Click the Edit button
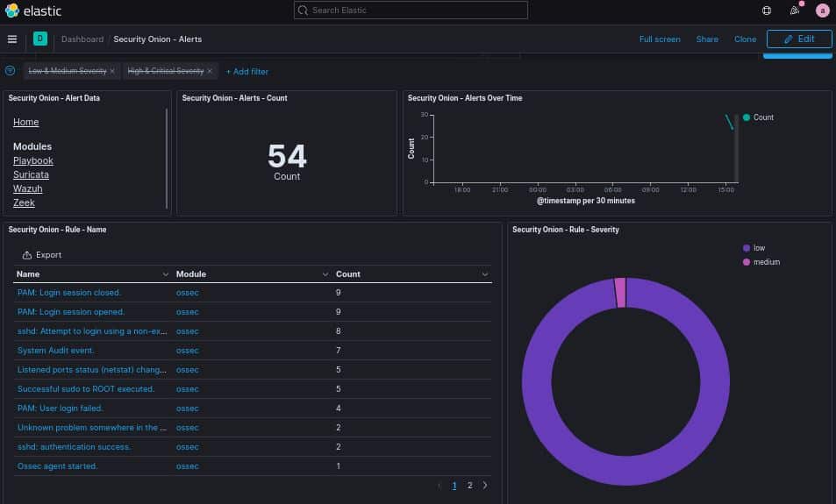836x504 pixels. (798, 39)
